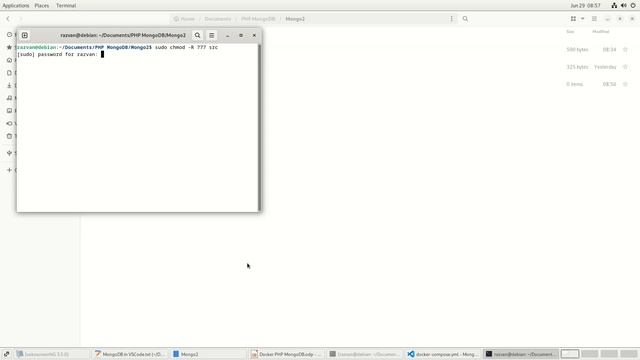This screenshot has width=640, height=360.
Task: Switch to the active terminal taskbar entry
Action: pos(521,354)
